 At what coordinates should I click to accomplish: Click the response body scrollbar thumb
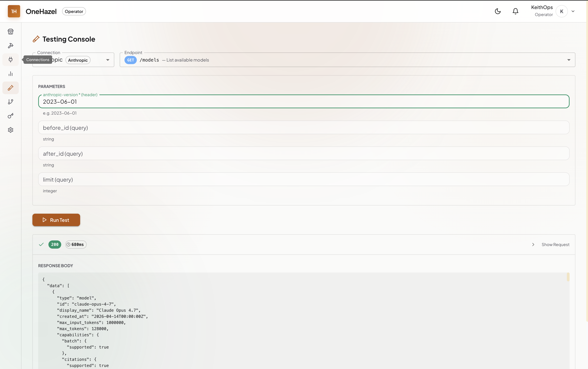tap(568, 277)
